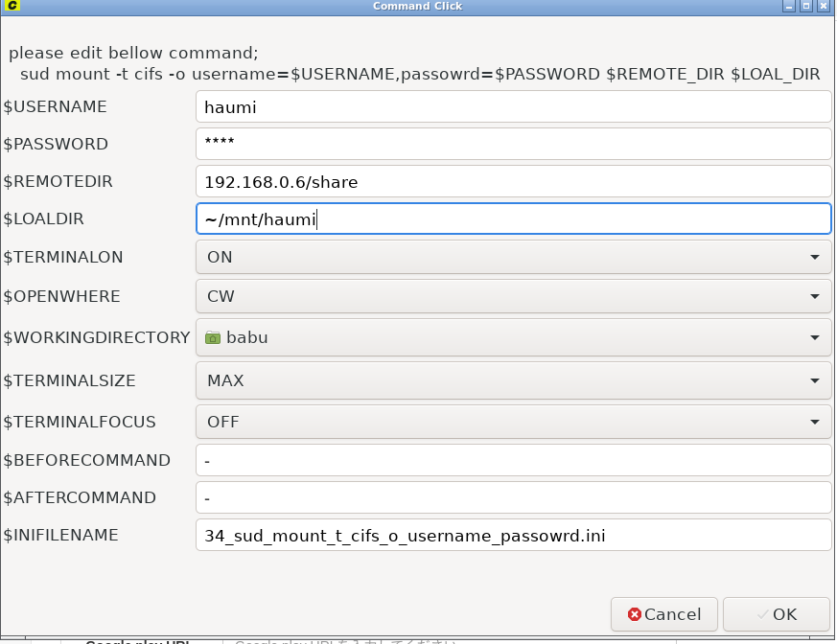Focus the $BEFORECOMMAND text field
The width and height of the screenshot is (837, 644).
click(x=513, y=460)
